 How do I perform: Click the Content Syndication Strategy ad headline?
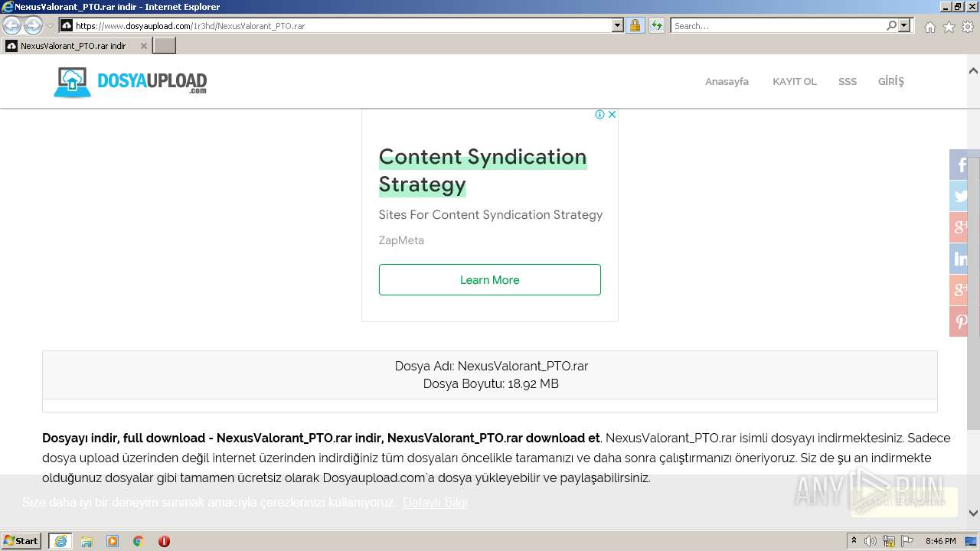tap(482, 171)
